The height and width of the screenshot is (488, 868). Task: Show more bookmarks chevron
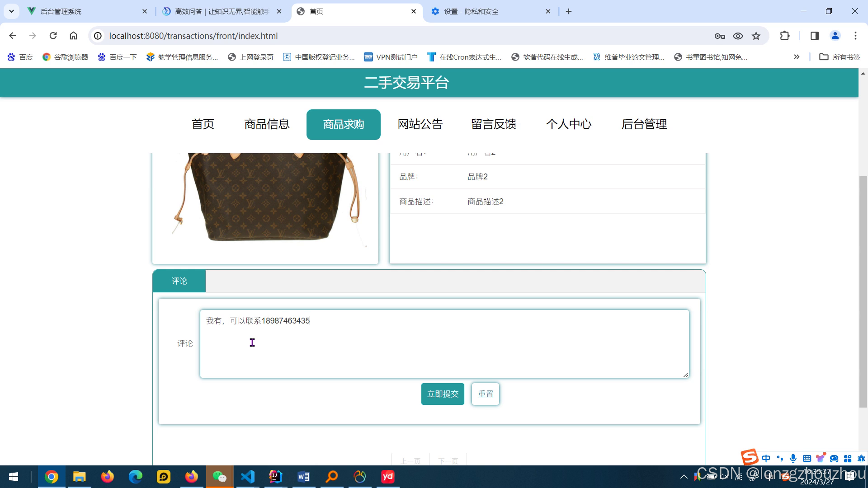click(x=797, y=57)
